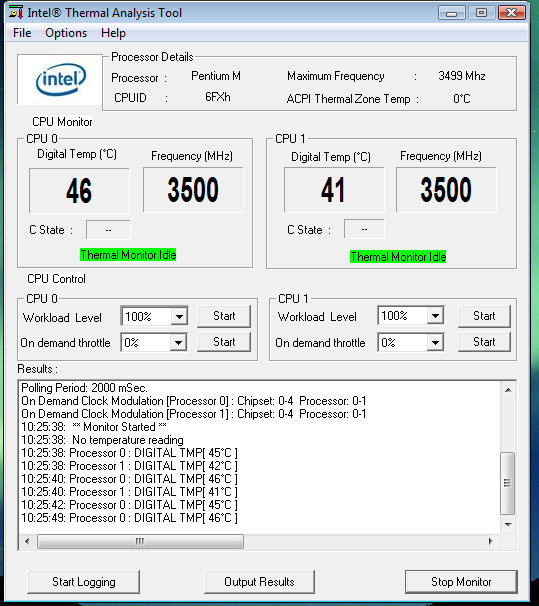The width and height of the screenshot is (539, 606).
Task: Click the 6FXh CPUID value
Action: pyautogui.click(x=218, y=97)
